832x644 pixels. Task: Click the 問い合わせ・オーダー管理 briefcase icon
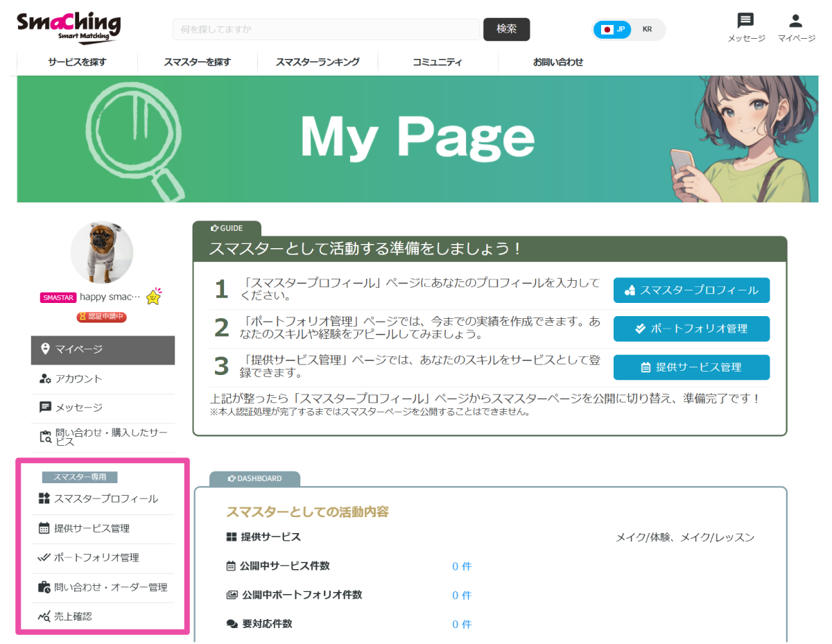click(x=44, y=586)
